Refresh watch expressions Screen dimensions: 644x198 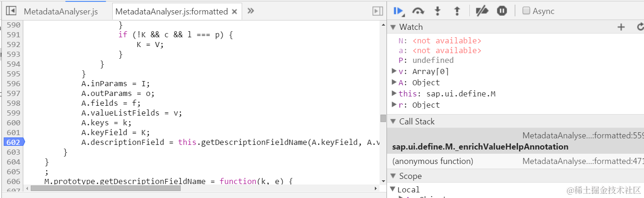[x=640, y=27]
